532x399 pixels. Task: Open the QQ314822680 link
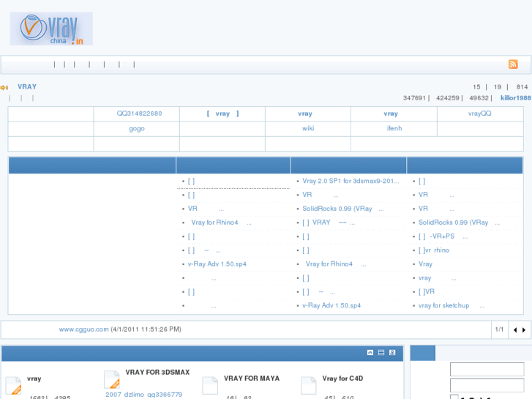(139, 113)
